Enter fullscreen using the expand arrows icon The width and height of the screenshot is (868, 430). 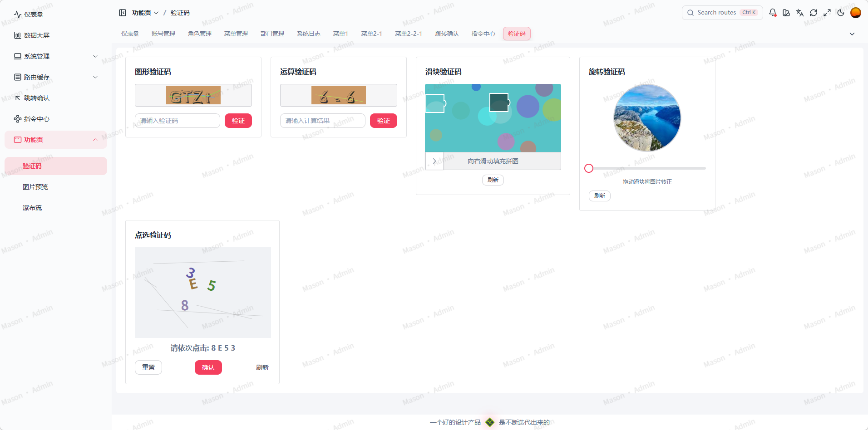827,13
